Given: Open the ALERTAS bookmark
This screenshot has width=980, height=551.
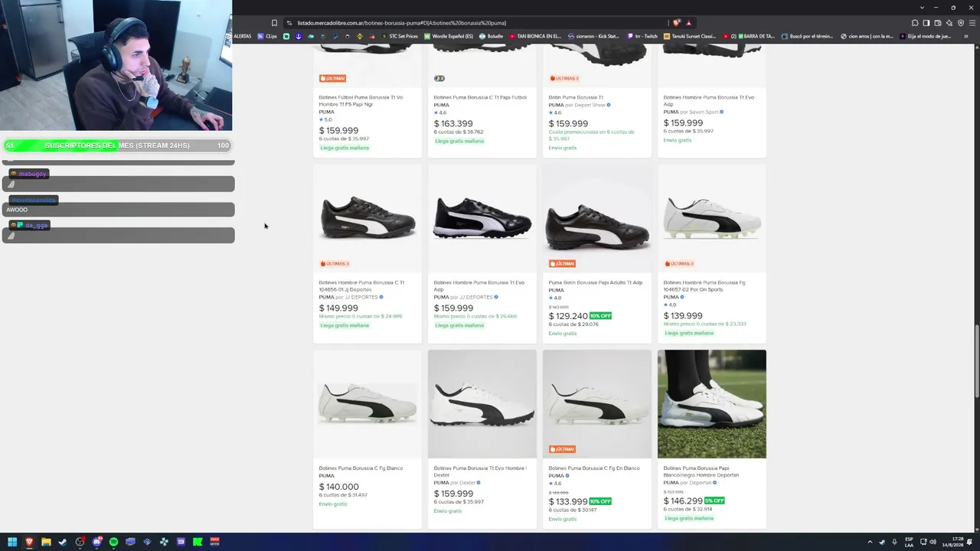Looking at the screenshot, I should click(242, 36).
